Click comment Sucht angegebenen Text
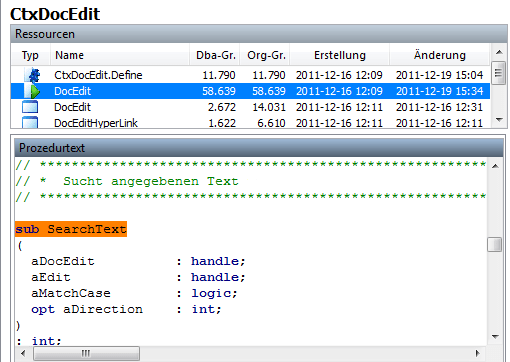510x362 pixels. pos(151,181)
